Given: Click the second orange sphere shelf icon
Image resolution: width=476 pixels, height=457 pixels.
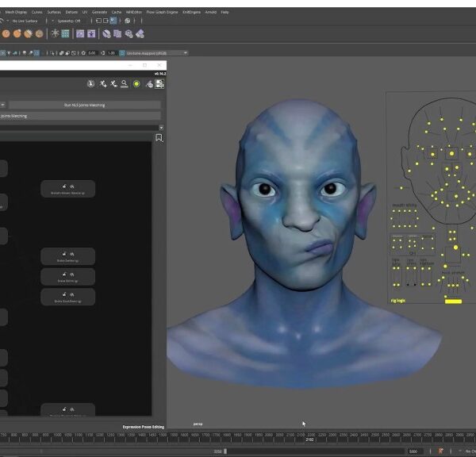Looking at the screenshot, I should [17, 33].
